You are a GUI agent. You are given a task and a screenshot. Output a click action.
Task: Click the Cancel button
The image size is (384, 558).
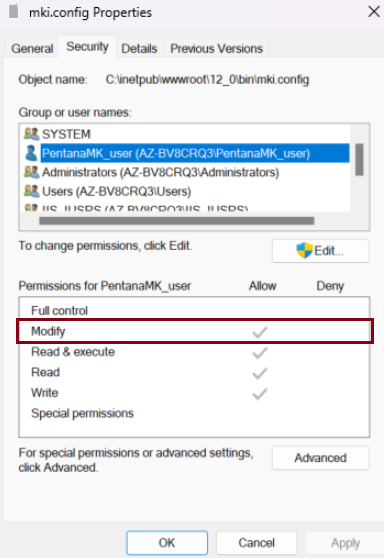pyautogui.click(x=256, y=543)
